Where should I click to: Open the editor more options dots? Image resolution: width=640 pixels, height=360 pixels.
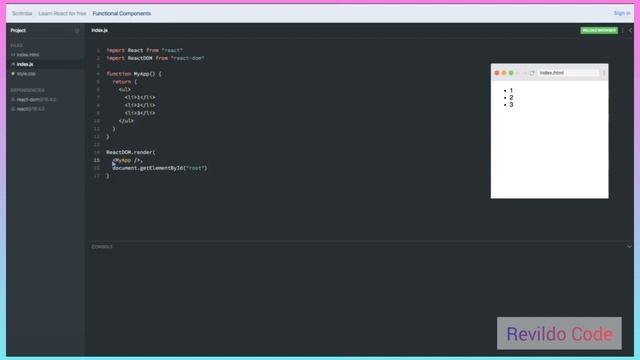click(x=623, y=31)
